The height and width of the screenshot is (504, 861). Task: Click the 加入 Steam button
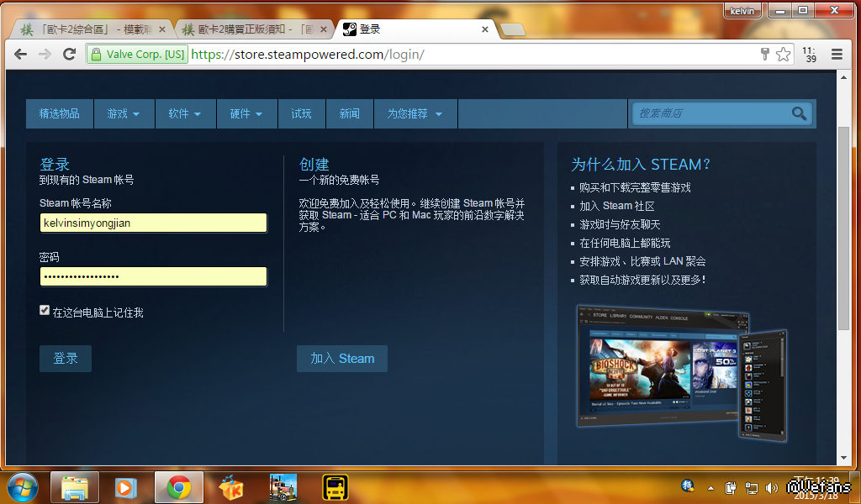[342, 359]
